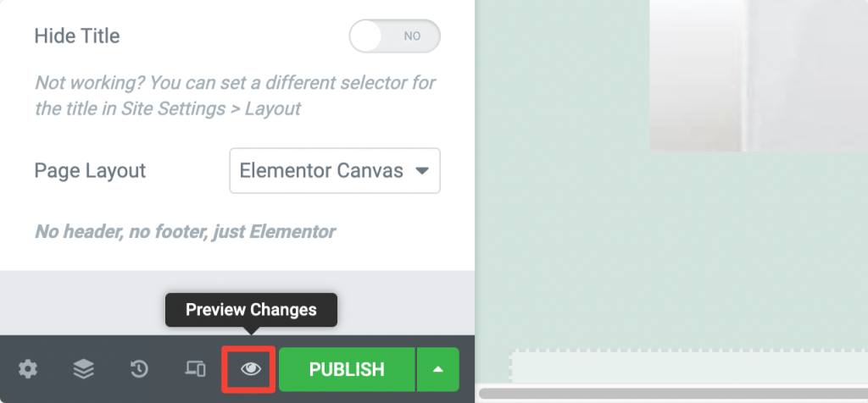Image resolution: width=868 pixels, height=403 pixels.
Task: Click the Preview Changes eye icon
Action: pos(251,369)
